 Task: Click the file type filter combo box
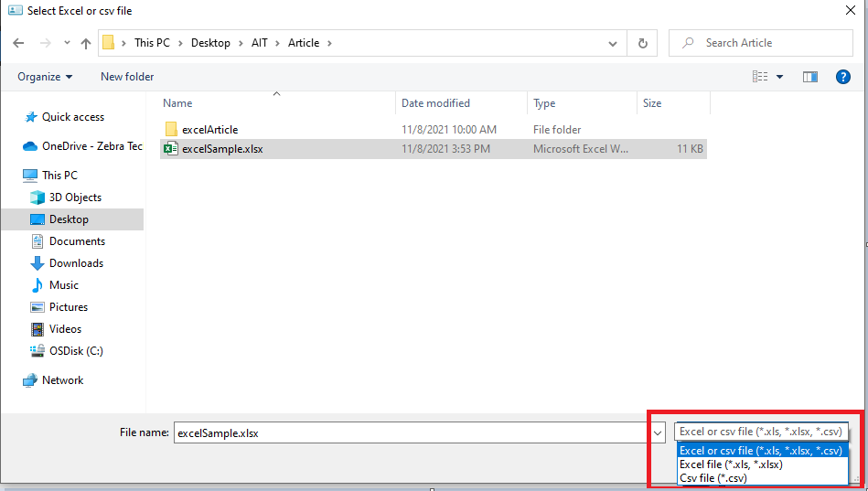click(x=761, y=432)
